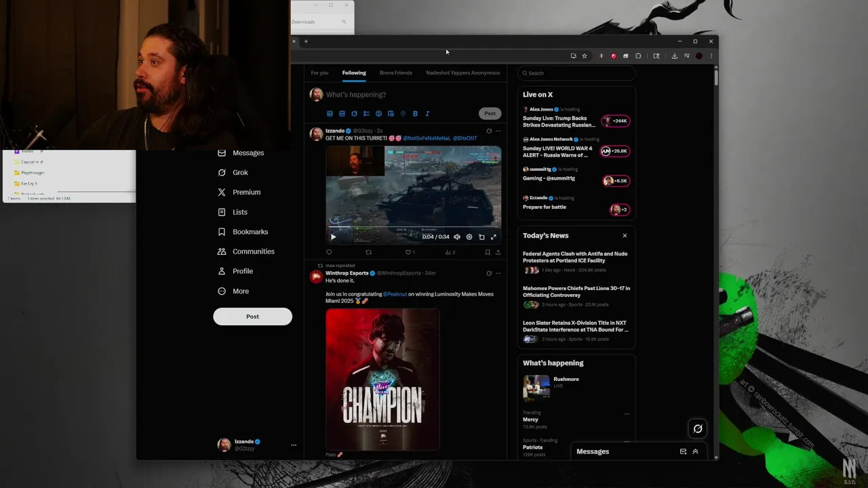This screenshot has height=488, width=868.
Task: Play the Izzando turret video
Action: click(x=333, y=237)
